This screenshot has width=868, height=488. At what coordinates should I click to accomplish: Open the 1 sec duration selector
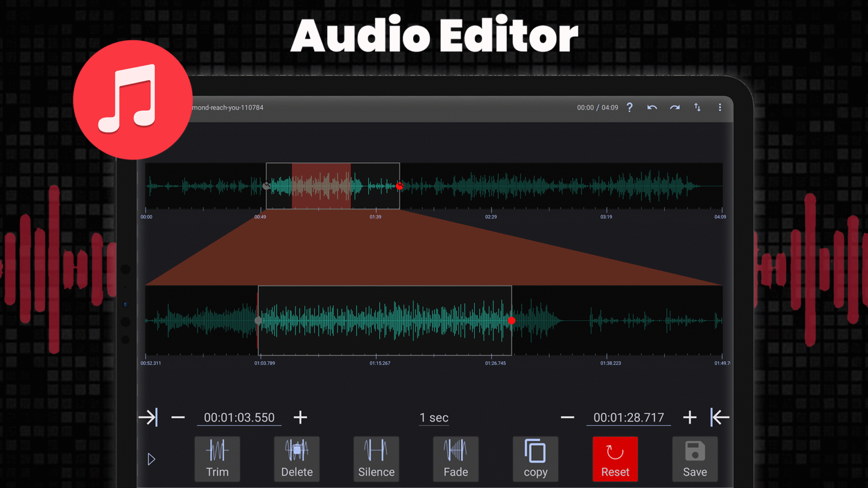click(433, 417)
